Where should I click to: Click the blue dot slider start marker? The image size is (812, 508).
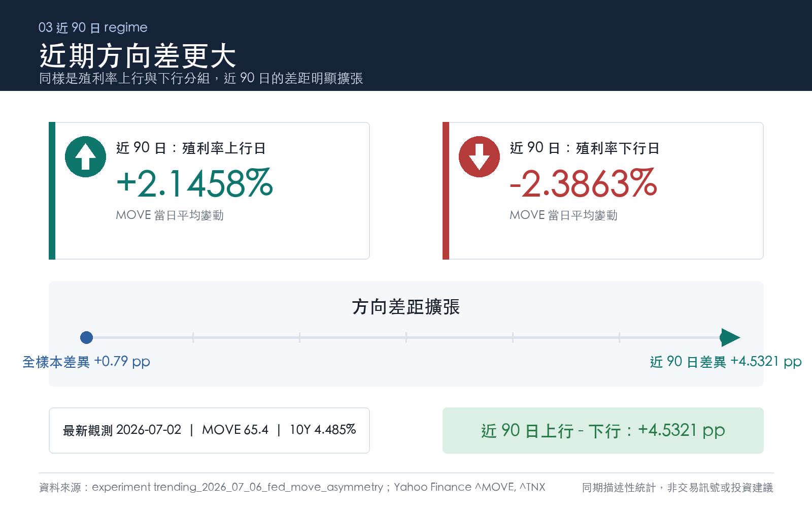point(87,337)
